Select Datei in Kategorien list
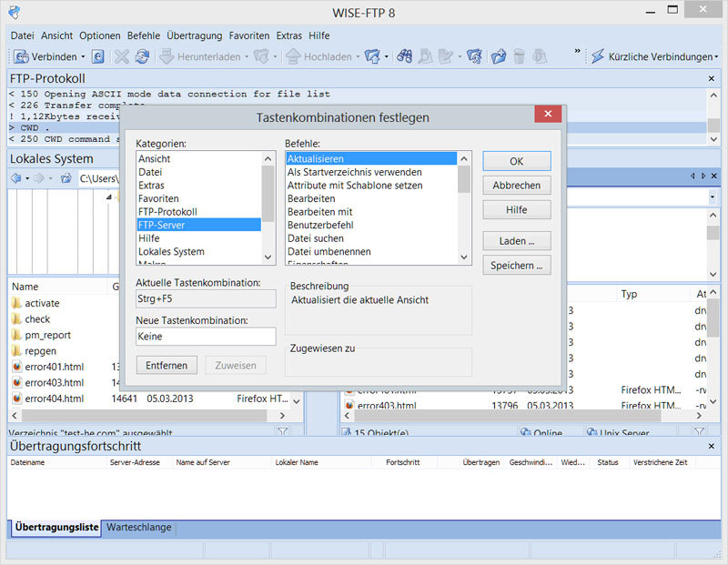 point(198,172)
